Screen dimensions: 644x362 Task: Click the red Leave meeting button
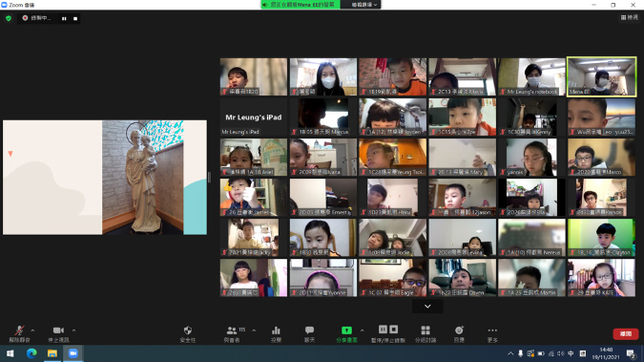tap(626, 333)
